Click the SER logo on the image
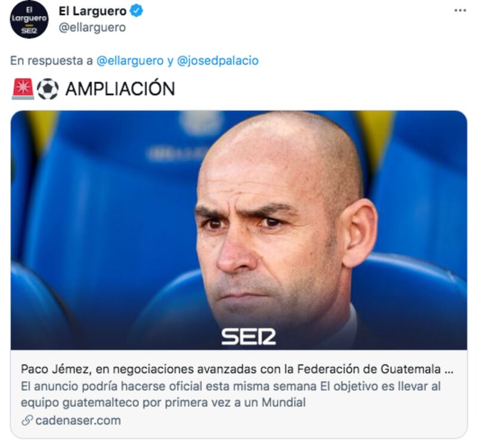The height and width of the screenshot is (448, 477). click(x=248, y=336)
